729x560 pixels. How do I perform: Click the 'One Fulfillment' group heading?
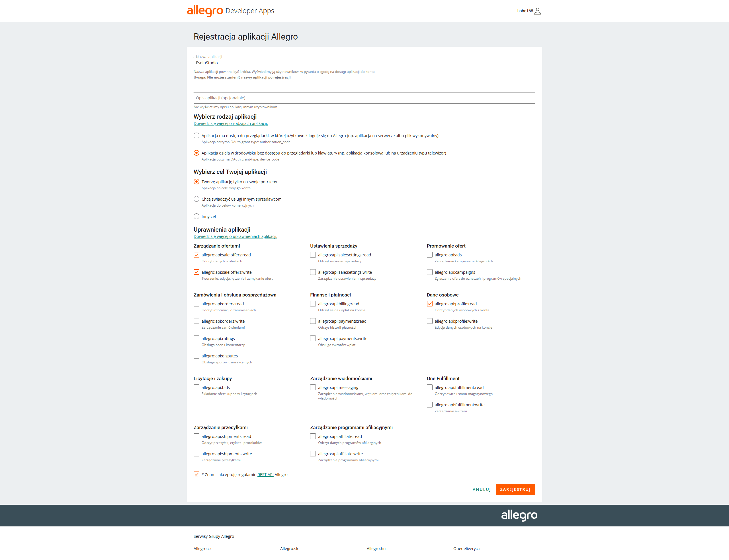click(x=443, y=378)
